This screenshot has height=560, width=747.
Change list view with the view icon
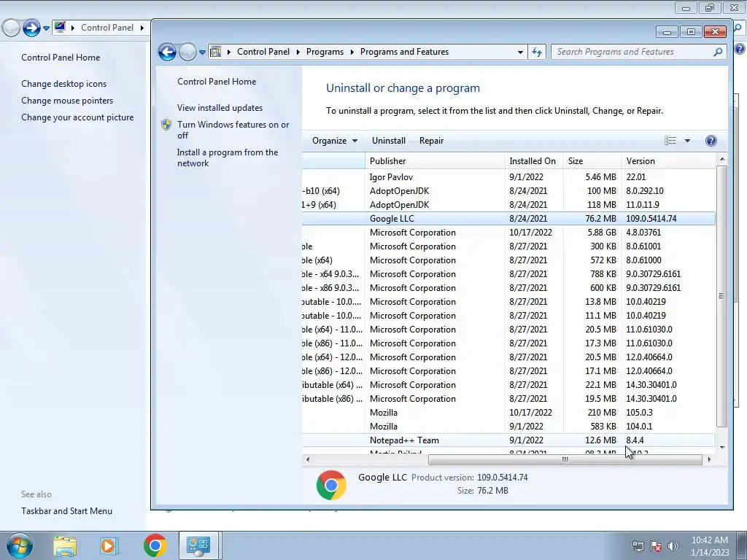[670, 141]
